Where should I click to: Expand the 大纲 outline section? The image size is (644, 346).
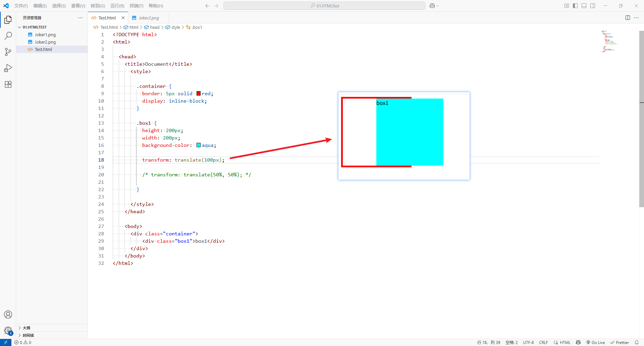52,328
